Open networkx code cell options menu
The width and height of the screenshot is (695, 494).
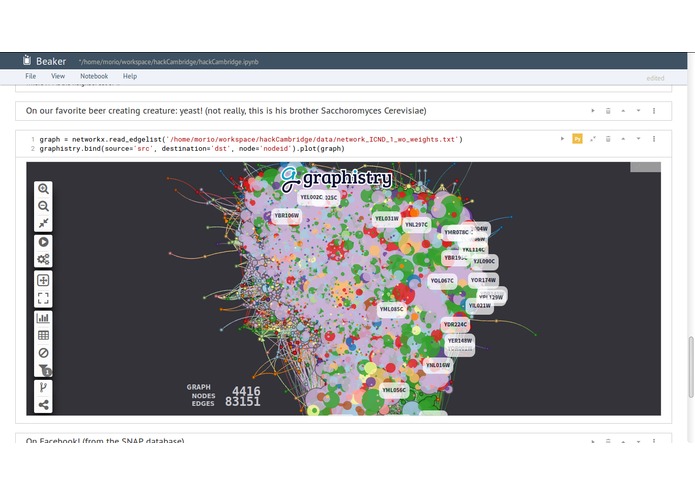coord(654,139)
